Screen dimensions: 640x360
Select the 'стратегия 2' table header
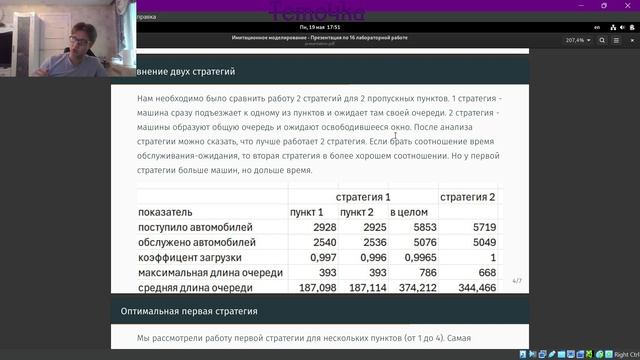467,197
